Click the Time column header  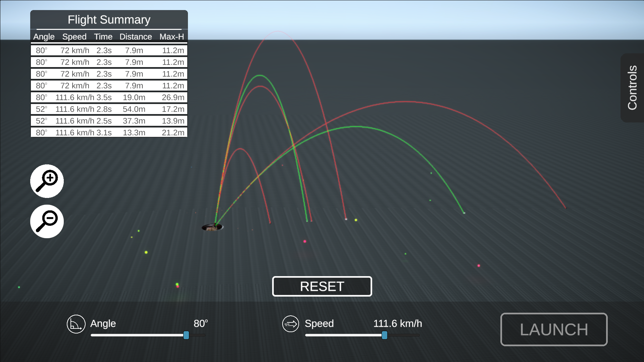coord(103,37)
